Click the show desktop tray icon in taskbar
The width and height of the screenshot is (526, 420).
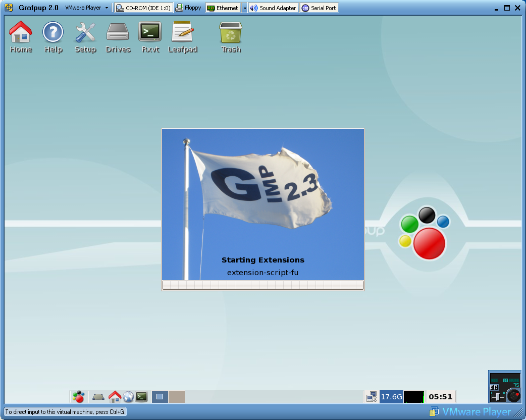click(x=98, y=397)
